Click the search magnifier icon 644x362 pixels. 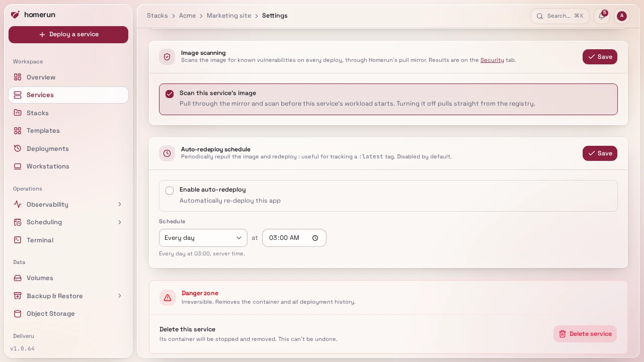(x=540, y=16)
